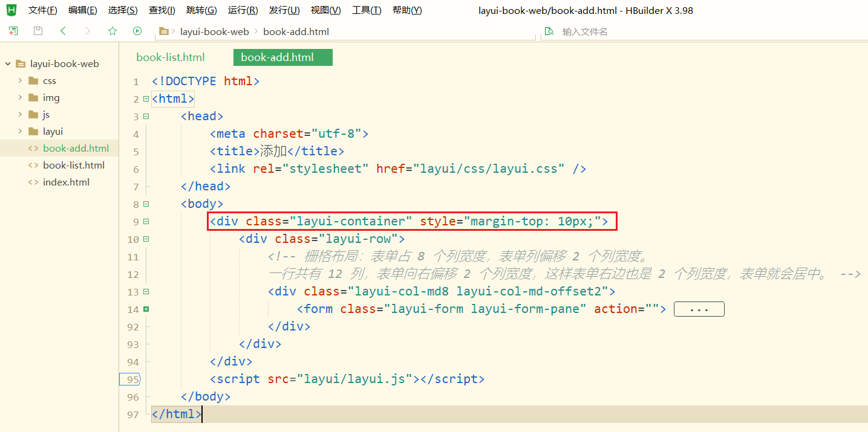Click the 添加 title text on line 5

pyautogui.click(x=273, y=151)
